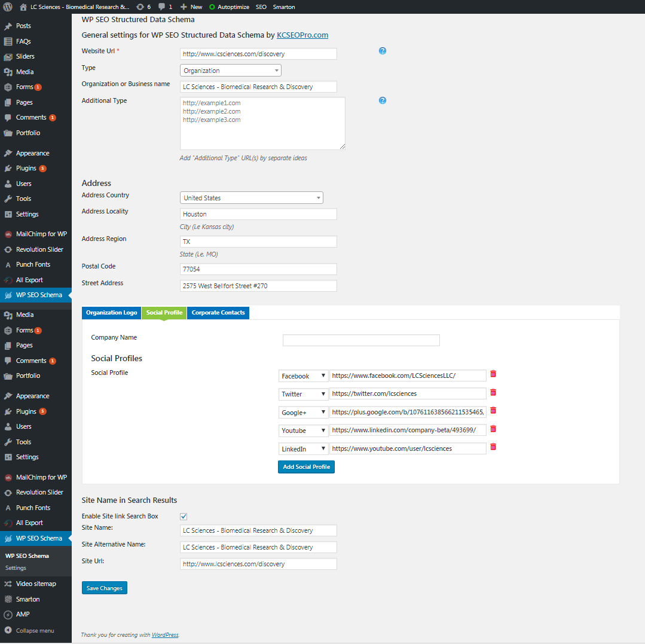Toggle Enable Site link Search Box
Viewport: 645px width, 644px height.
pos(184,517)
